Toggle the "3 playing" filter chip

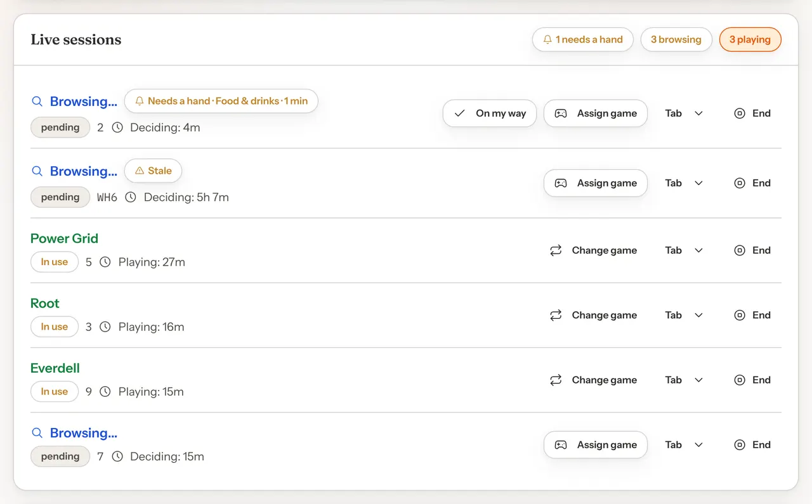(750, 39)
